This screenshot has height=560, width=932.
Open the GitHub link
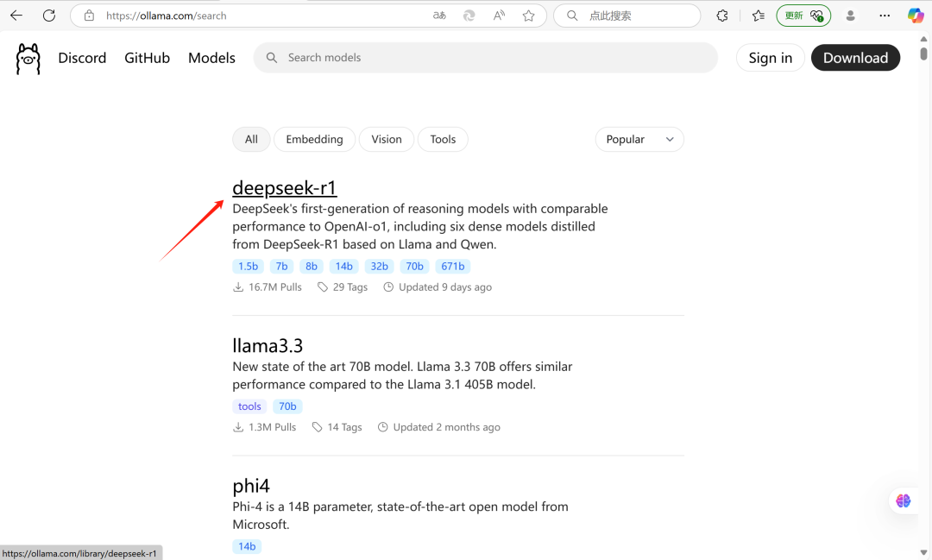[147, 58]
